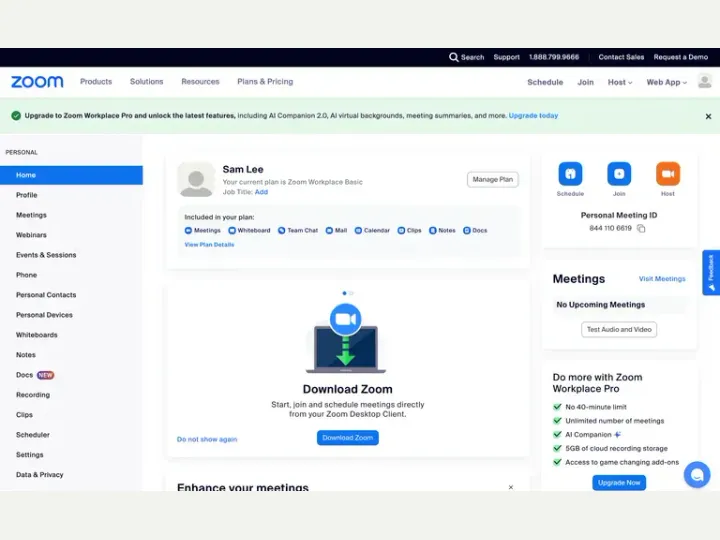This screenshot has width=720, height=540.
Task: Dismiss the upgrade banner
Action: [x=708, y=117]
